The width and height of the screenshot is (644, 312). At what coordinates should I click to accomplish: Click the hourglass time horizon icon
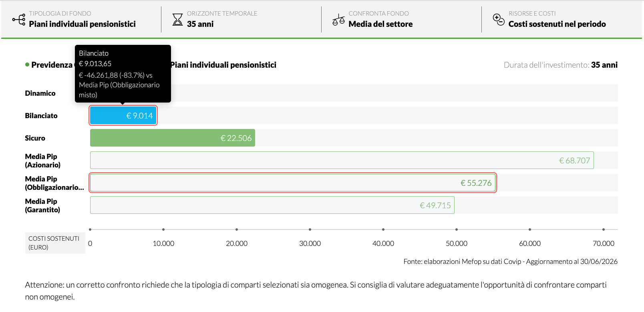click(x=177, y=19)
